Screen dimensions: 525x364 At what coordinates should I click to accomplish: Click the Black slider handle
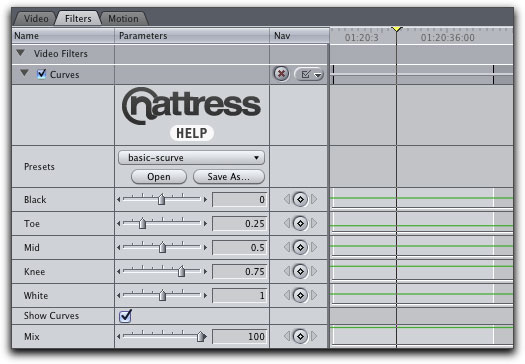[x=161, y=199]
